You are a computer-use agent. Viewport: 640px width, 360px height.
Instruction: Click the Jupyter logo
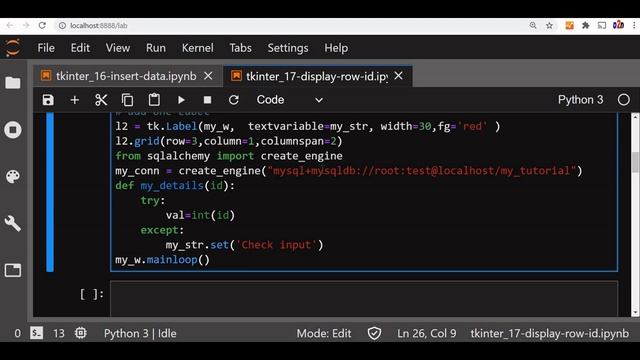pos(13,48)
